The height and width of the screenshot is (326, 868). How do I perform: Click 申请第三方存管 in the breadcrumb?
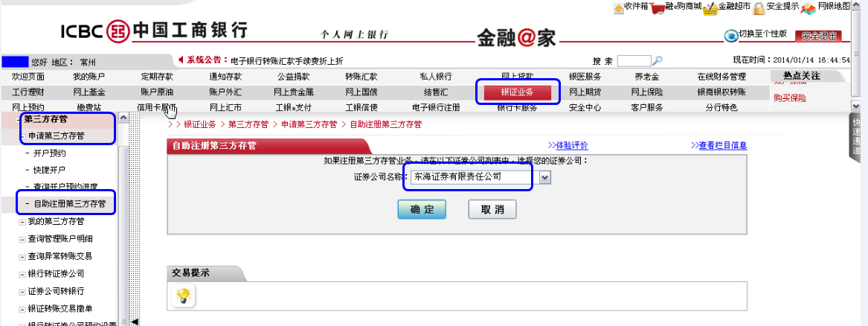(x=309, y=124)
